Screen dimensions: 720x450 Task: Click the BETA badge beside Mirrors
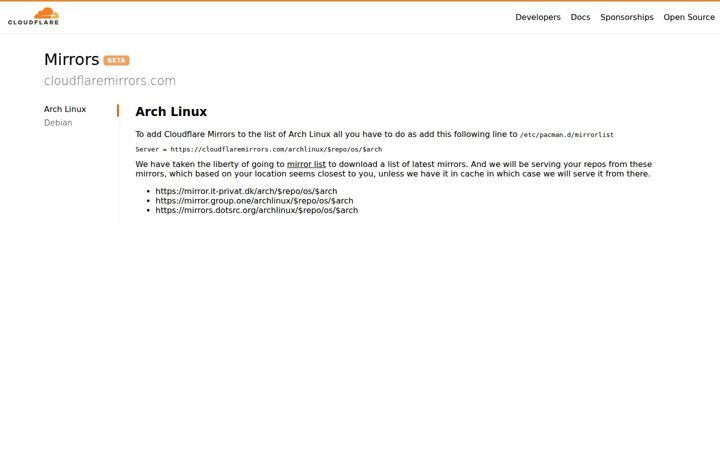click(x=116, y=60)
